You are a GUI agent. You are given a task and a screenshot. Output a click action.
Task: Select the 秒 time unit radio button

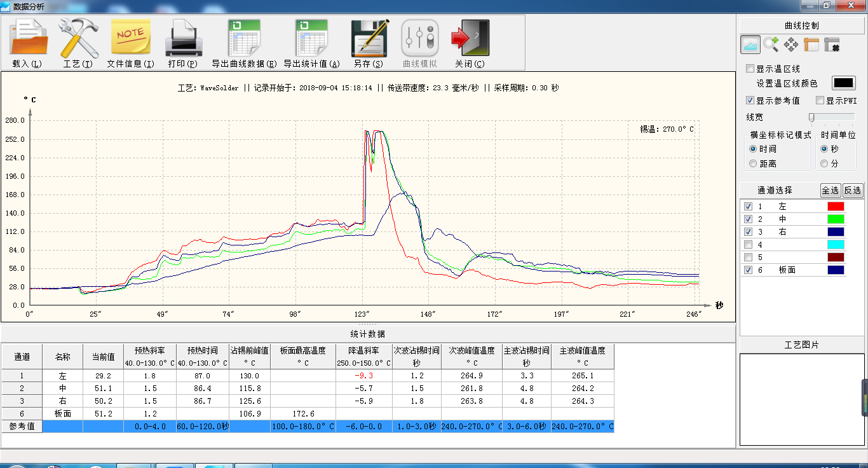pyautogui.click(x=824, y=149)
